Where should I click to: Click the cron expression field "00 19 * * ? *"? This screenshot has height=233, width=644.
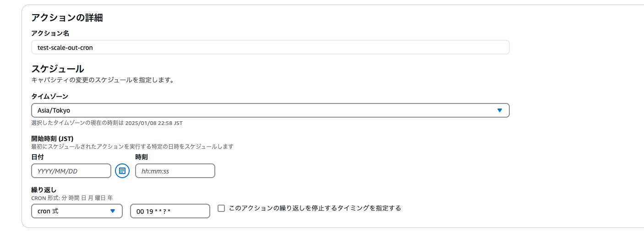170,211
